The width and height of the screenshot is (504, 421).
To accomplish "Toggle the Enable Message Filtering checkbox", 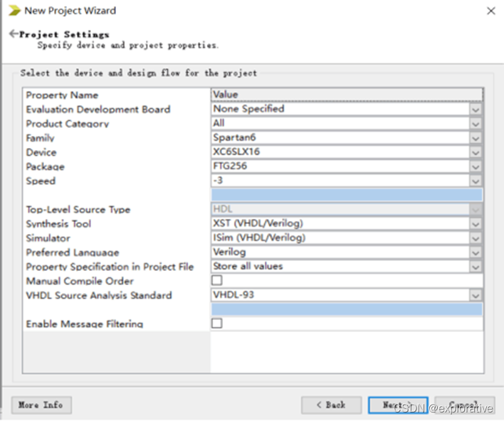I will (x=216, y=323).
